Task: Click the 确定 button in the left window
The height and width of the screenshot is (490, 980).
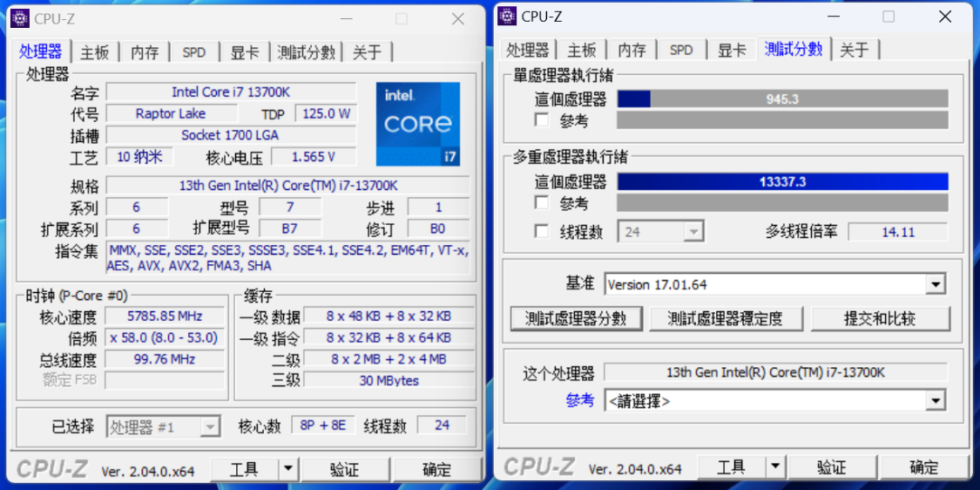Action: coord(437,468)
